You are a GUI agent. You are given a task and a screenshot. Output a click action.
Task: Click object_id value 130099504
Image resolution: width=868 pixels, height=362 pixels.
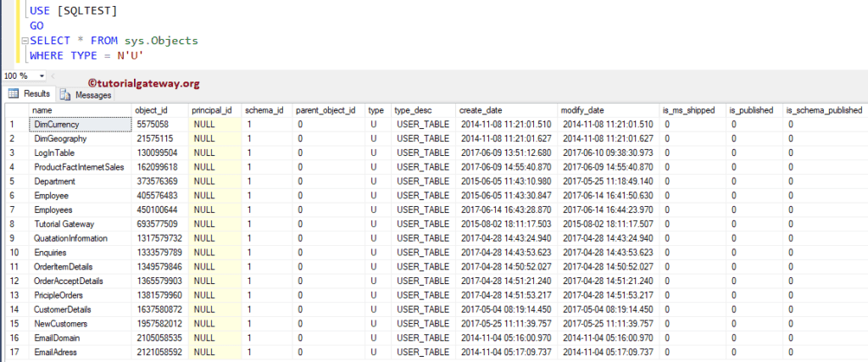160,153
